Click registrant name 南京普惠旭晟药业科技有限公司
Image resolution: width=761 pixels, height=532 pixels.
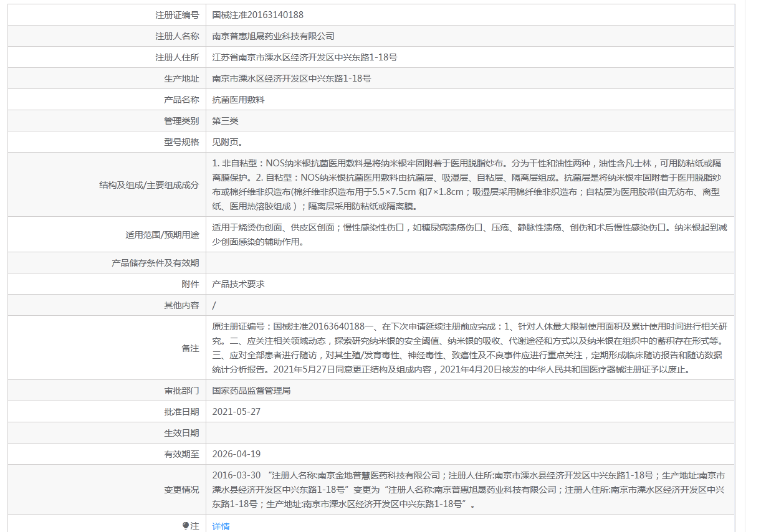pyautogui.click(x=274, y=36)
